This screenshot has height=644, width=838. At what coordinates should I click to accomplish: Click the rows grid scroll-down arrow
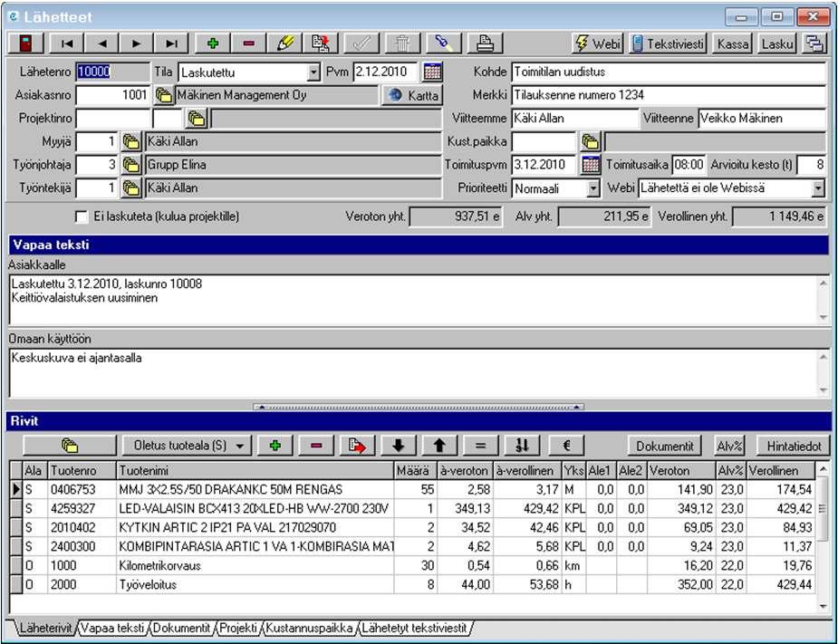823,606
